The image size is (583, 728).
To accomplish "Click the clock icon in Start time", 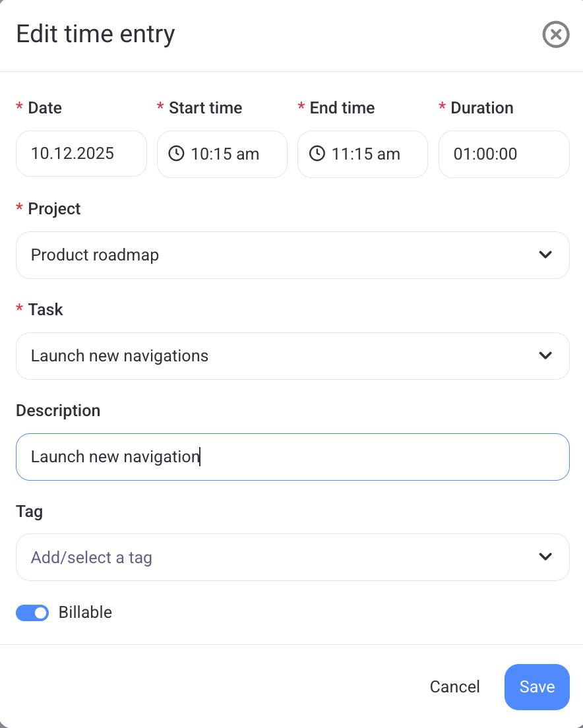I will (x=176, y=154).
